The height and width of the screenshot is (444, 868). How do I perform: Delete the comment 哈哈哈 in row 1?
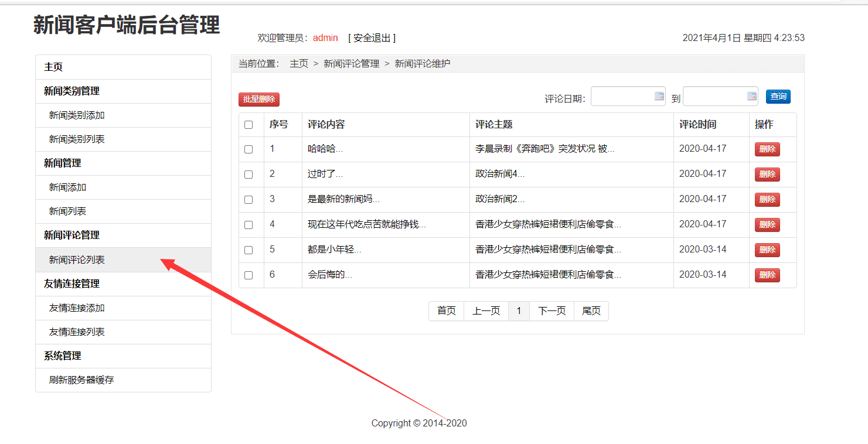click(x=767, y=149)
